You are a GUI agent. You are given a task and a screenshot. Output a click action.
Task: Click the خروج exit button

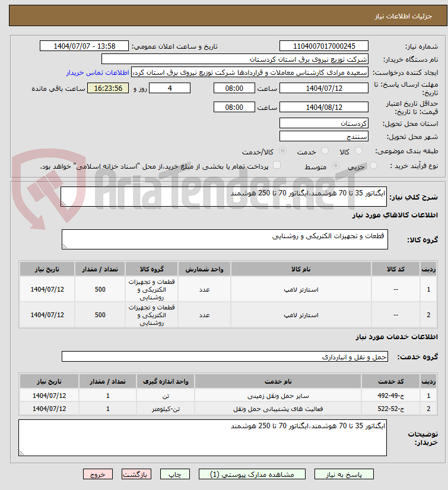click(x=98, y=474)
